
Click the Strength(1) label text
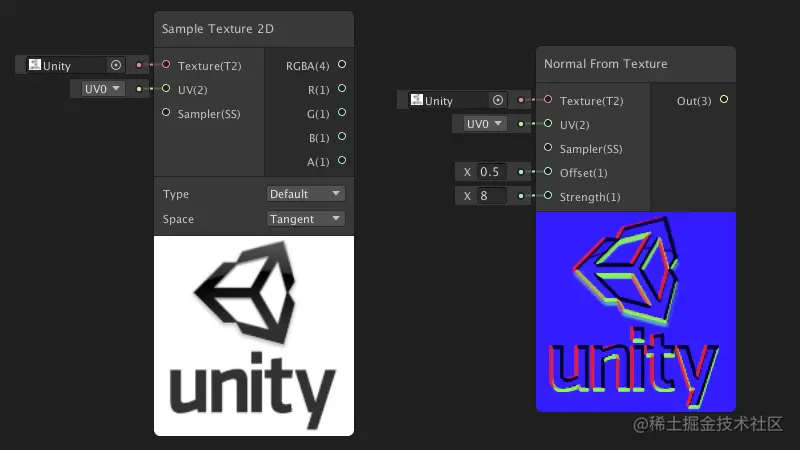[590, 197]
